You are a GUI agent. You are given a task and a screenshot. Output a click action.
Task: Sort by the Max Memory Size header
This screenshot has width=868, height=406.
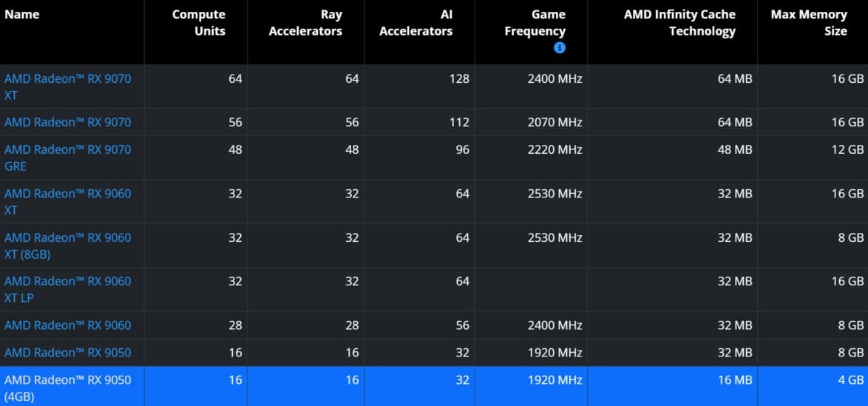tap(809, 23)
